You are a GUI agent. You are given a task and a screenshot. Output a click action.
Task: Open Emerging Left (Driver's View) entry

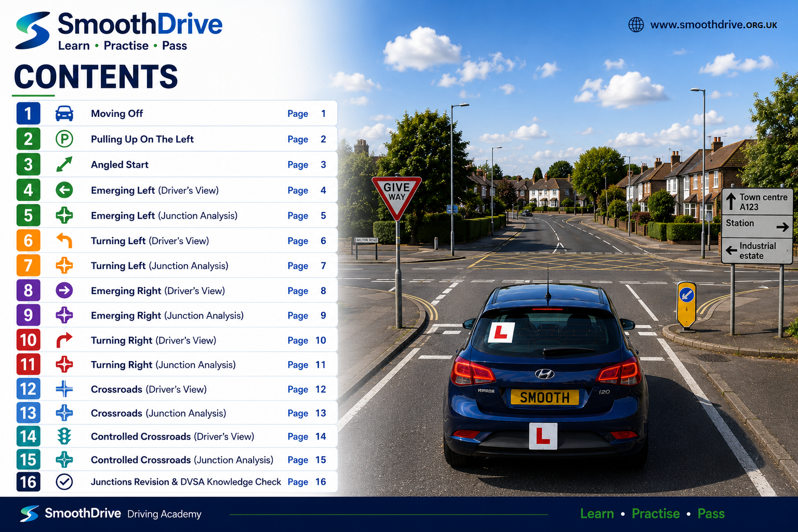click(x=177, y=190)
